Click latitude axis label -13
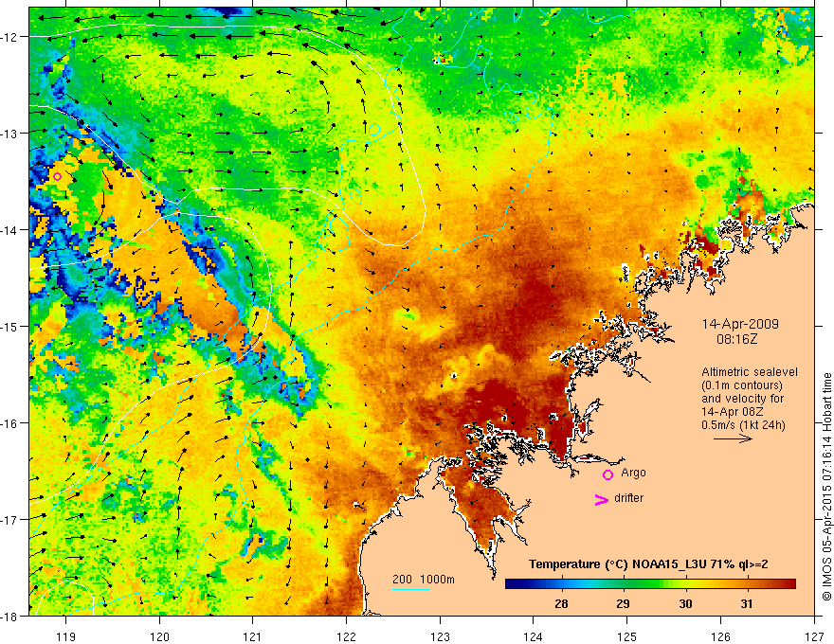The width and height of the screenshot is (834, 644). tap(10, 134)
